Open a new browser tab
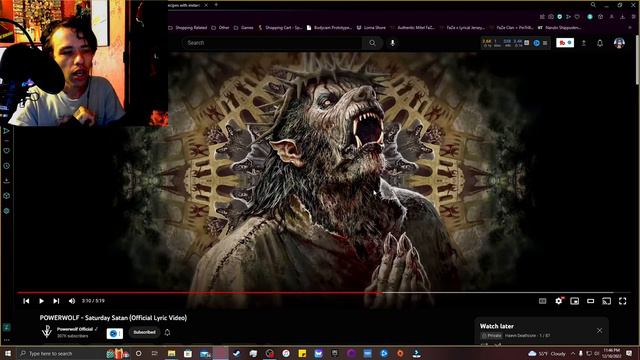 [216, 5]
